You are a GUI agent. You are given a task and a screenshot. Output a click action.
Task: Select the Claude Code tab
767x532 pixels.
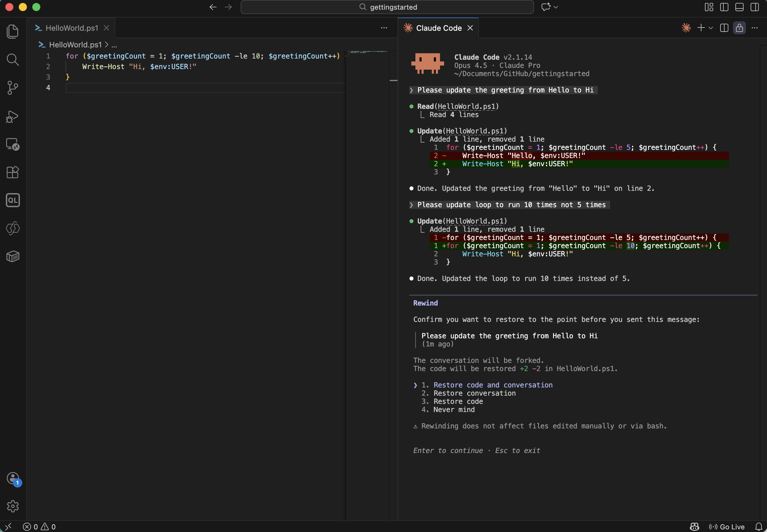[x=439, y=28]
